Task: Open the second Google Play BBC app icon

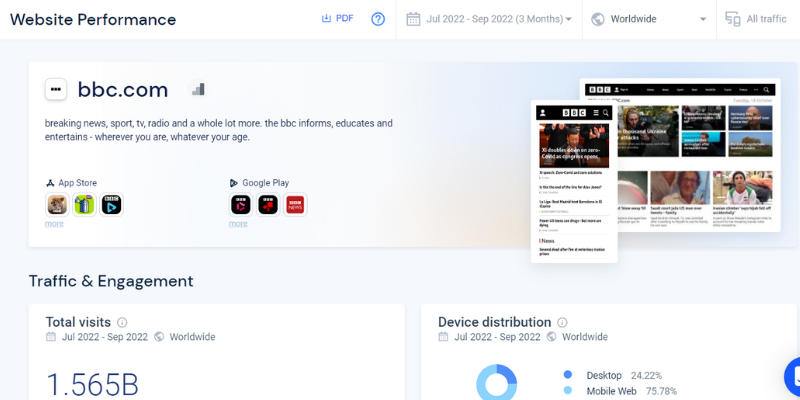Action: point(268,205)
